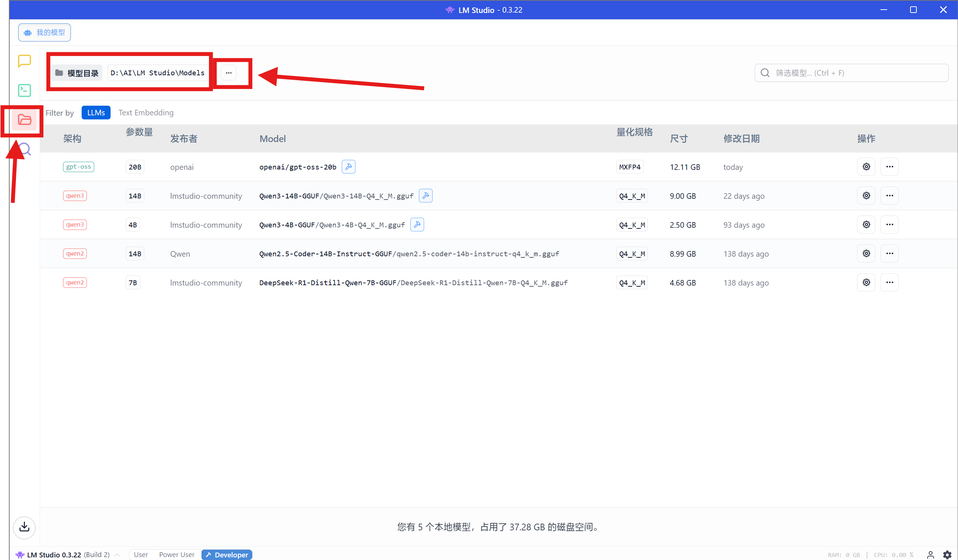
Task: Open the Developer terminal sidebar icon
Action: coord(24,90)
